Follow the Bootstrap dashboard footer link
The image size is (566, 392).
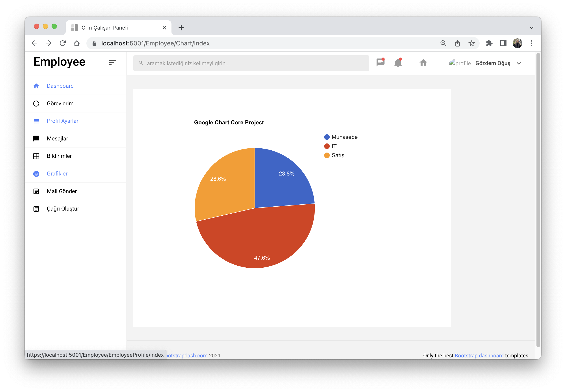(x=480, y=355)
